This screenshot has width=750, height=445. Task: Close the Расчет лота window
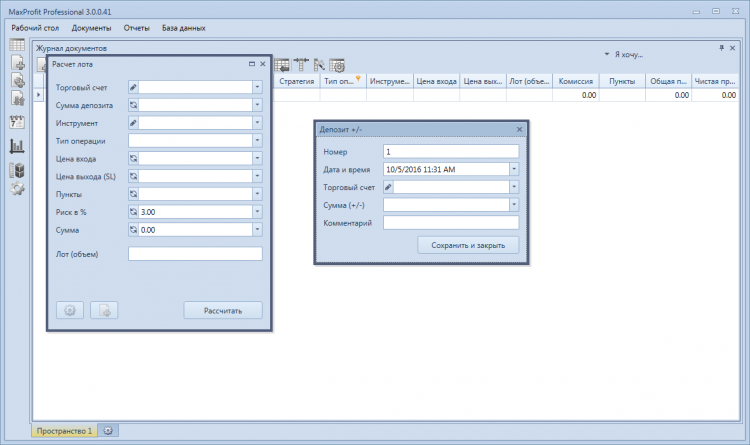(x=263, y=64)
